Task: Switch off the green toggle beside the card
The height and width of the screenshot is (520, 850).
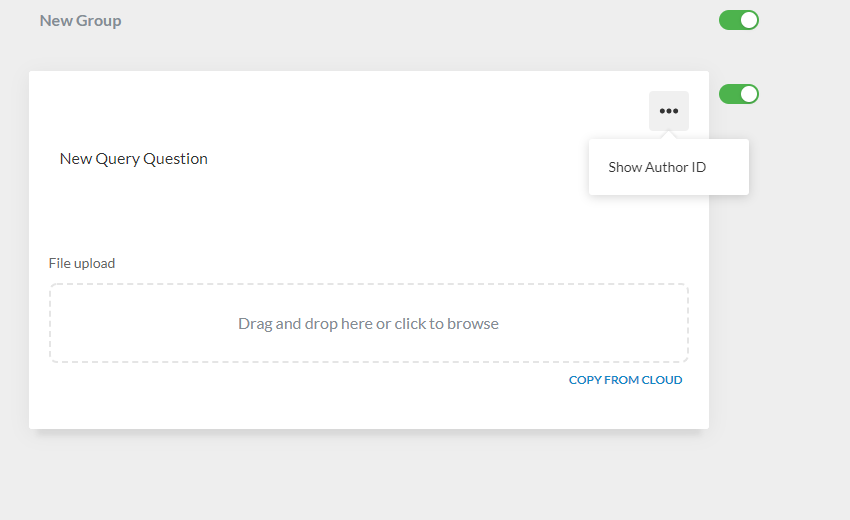Action: point(738,94)
